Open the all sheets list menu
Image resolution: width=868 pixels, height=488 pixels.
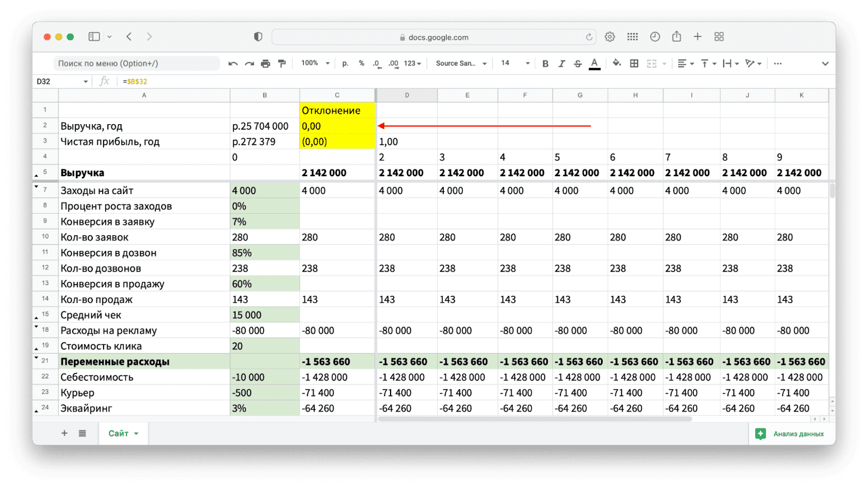pos(82,433)
